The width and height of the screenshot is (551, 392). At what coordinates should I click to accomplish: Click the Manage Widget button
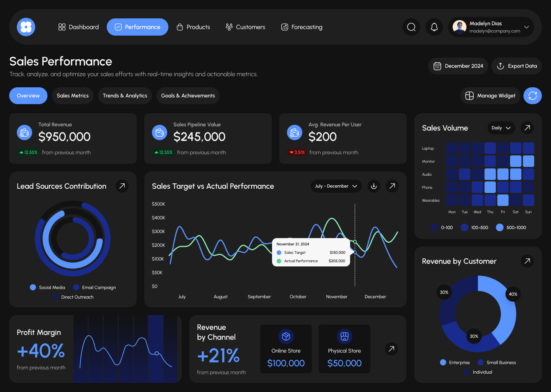pos(490,96)
